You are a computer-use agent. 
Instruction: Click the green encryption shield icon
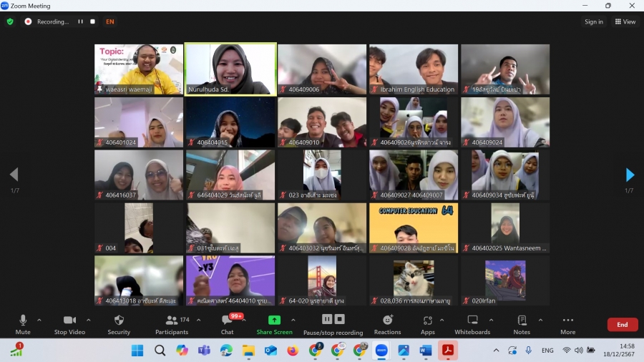point(10,21)
